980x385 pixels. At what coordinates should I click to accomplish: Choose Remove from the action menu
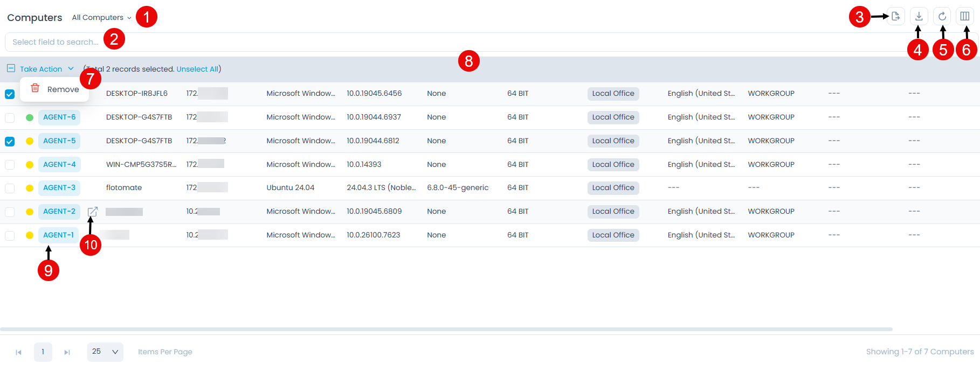coord(63,89)
